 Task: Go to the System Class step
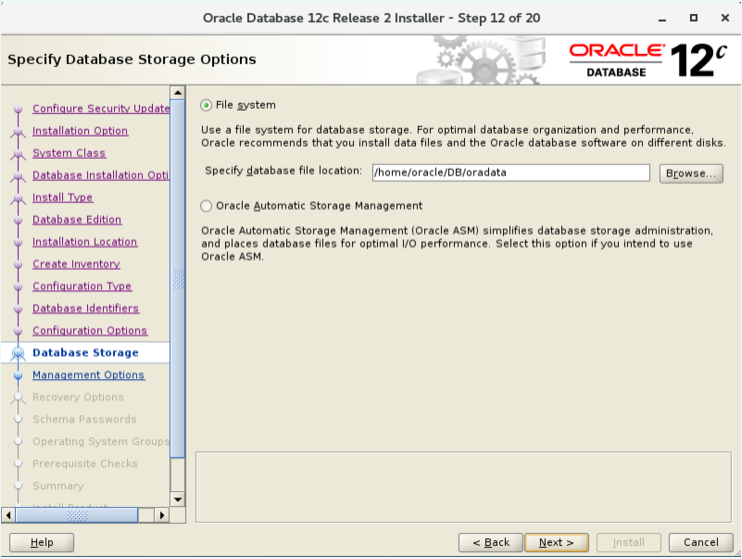pos(69,153)
